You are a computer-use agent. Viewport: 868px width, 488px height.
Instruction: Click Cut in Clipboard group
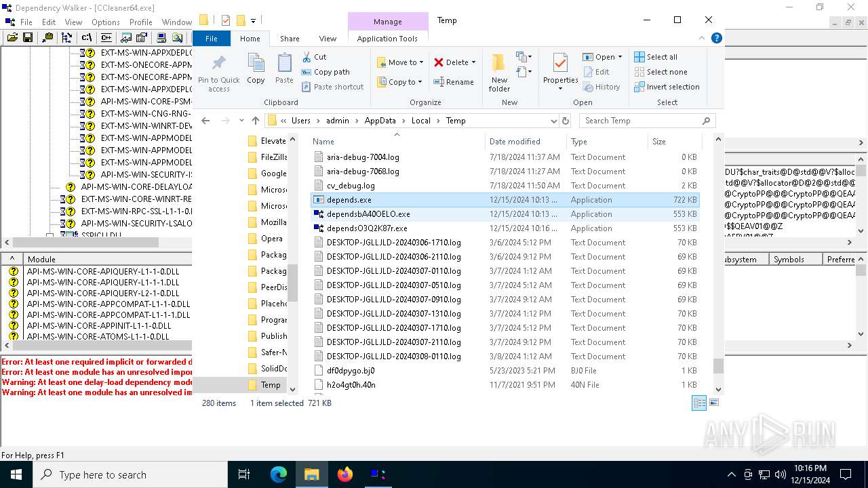[314, 57]
